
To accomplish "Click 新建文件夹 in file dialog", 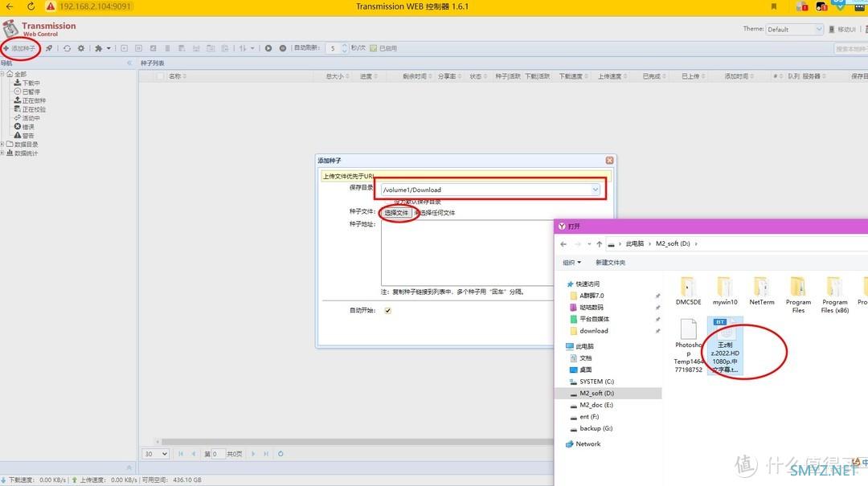I will pyautogui.click(x=610, y=263).
